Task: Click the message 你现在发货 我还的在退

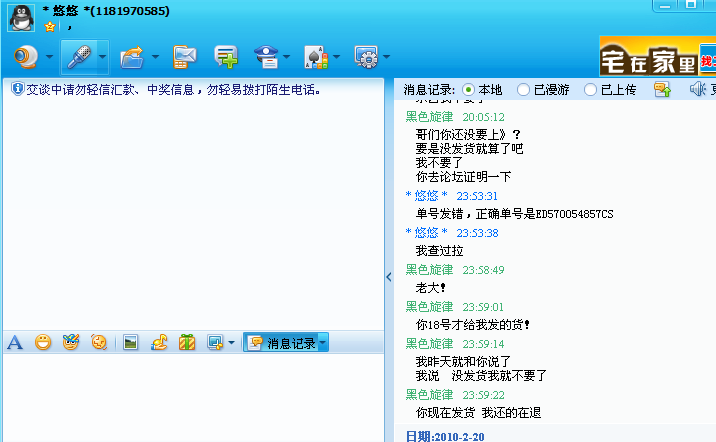Action: coord(478,413)
